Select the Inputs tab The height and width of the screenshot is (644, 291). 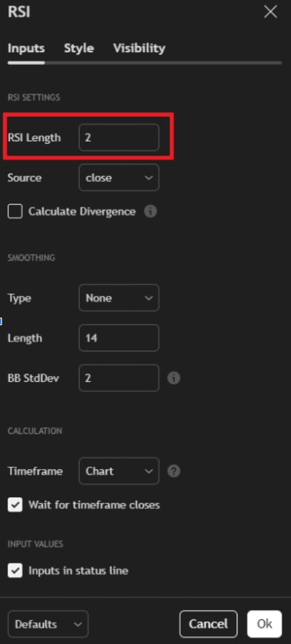coord(26,48)
